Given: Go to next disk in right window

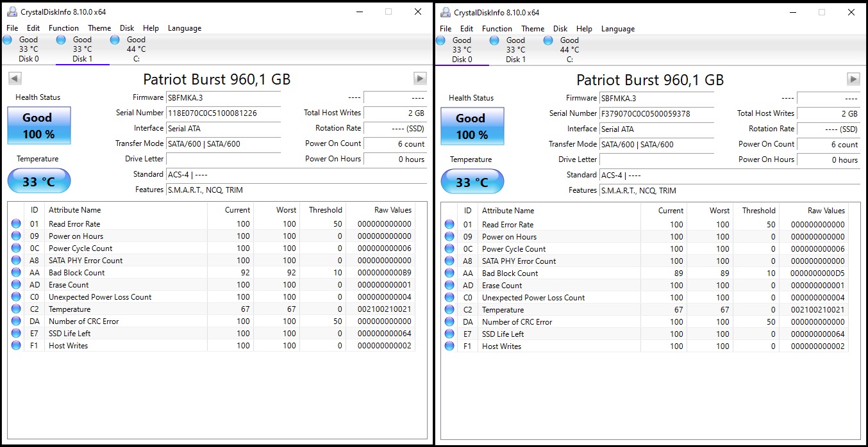Looking at the screenshot, I should pyautogui.click(x=853, y=79).
